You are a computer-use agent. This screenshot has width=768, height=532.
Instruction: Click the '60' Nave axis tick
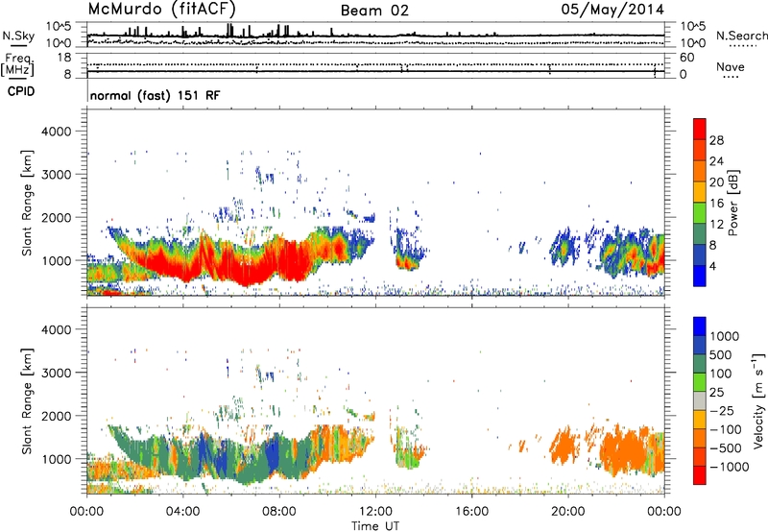click(686, 58)
